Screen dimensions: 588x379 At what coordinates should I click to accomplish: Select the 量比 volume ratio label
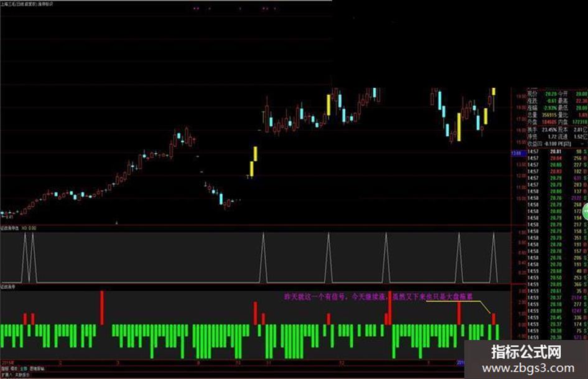click(x=563, y=115)
